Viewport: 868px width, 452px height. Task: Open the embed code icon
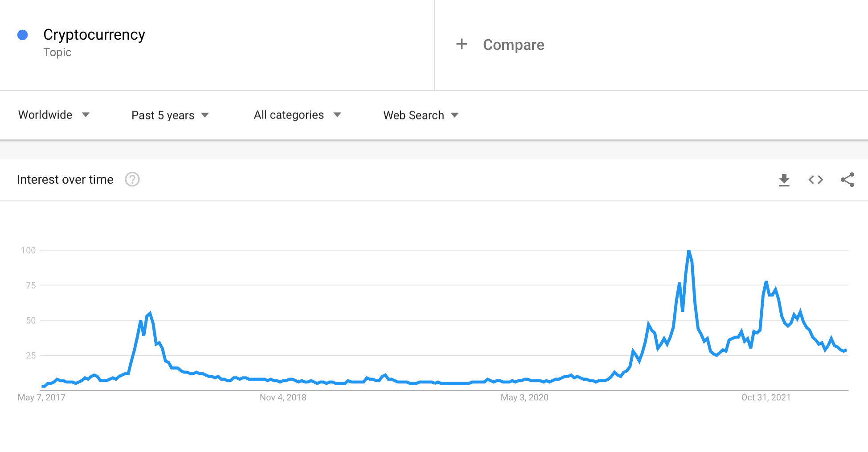816,180
